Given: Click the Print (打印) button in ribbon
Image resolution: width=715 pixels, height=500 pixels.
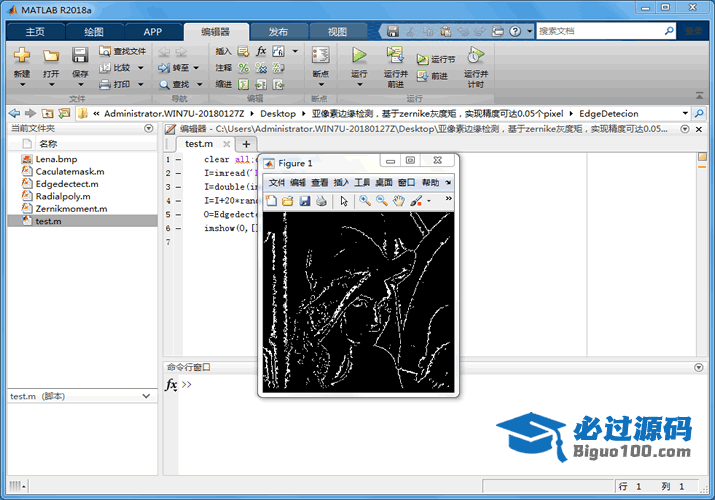Looking at the screenshot, I should (x=116, y=84).
